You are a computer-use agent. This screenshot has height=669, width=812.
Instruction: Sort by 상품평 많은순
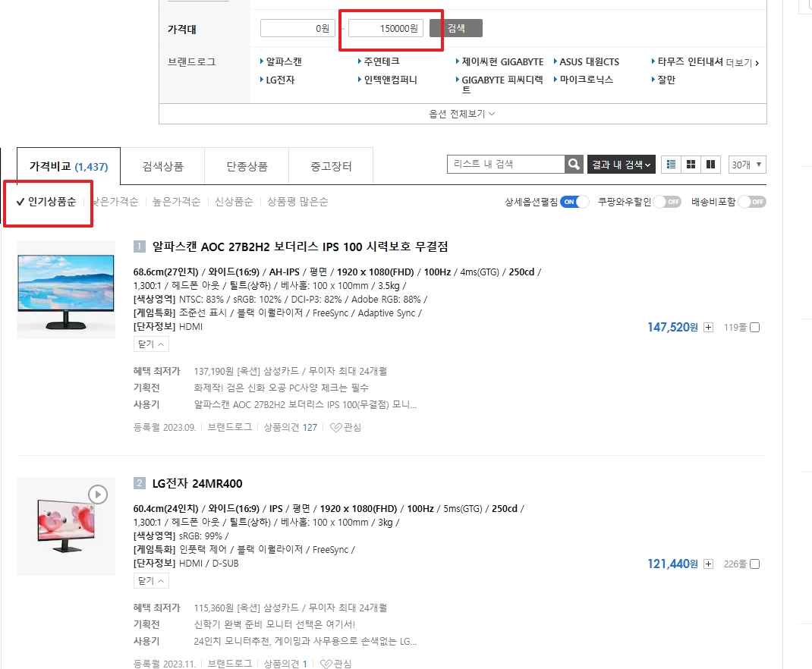click(x=297, y=202)
